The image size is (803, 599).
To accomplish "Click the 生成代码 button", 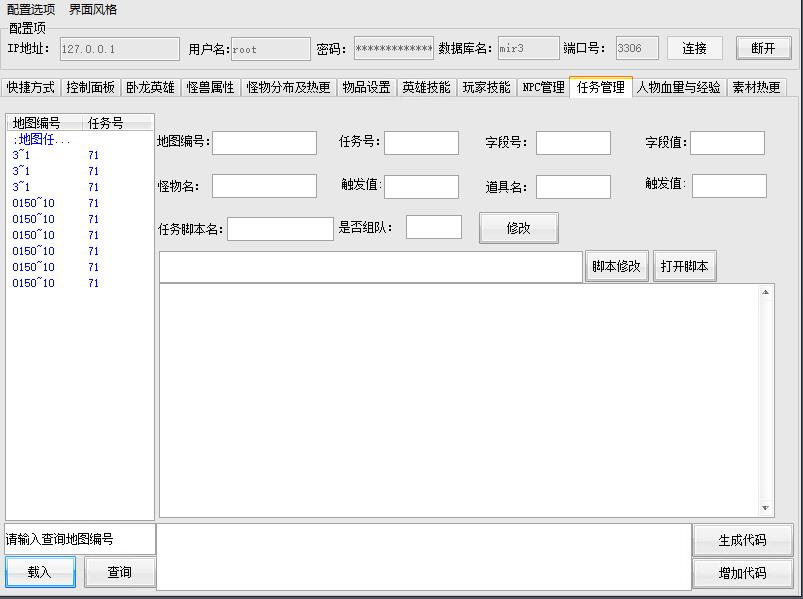I will click(x=742, y=540).
